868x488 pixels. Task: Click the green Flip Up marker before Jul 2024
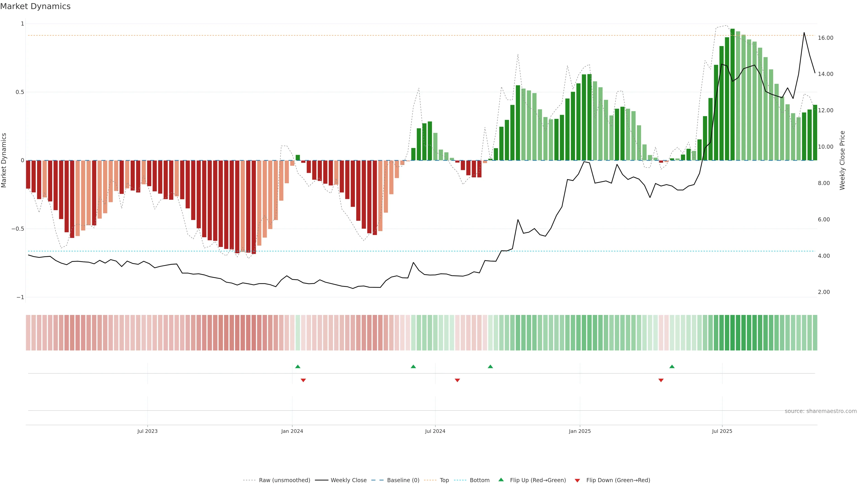click(413, 366)
